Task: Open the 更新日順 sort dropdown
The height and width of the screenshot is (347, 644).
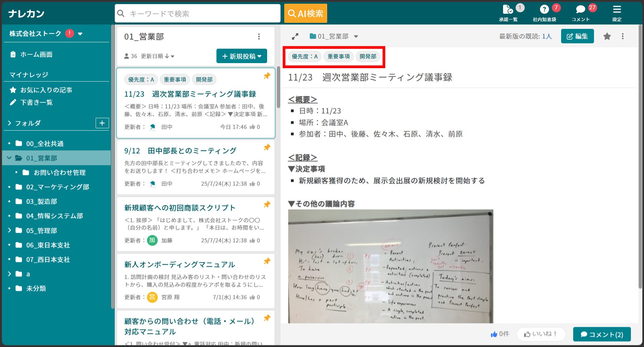Action: (x=157, y=56)
